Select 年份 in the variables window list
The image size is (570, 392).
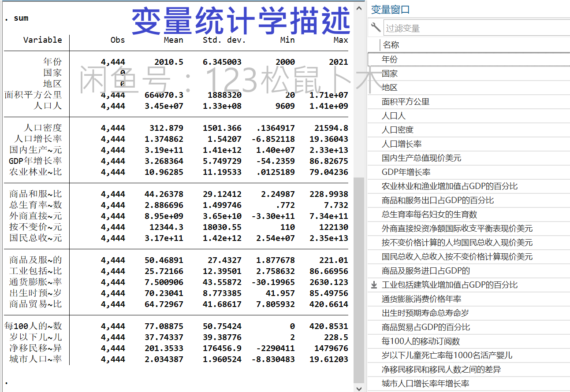(x=469, y=59)
